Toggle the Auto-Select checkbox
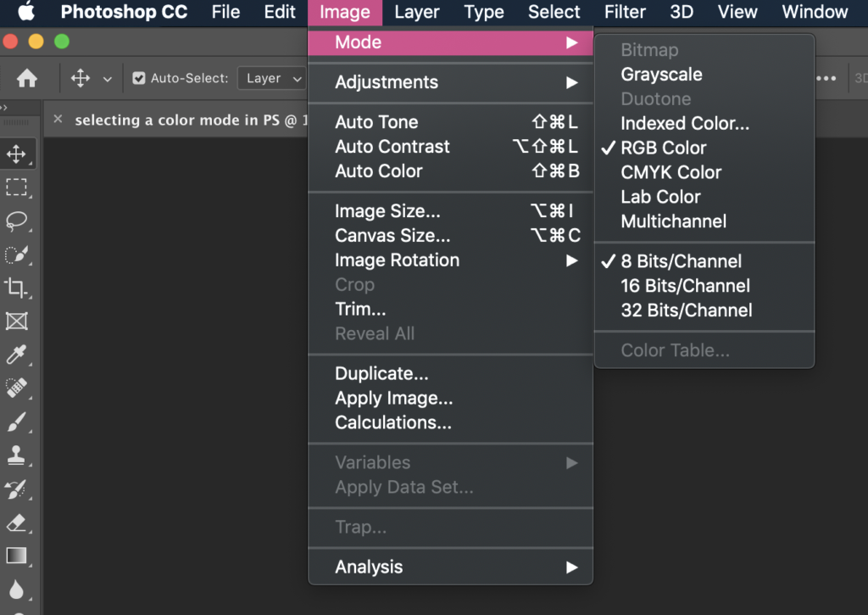This screenshot has height=615, width=868. (x=138, y=77)
